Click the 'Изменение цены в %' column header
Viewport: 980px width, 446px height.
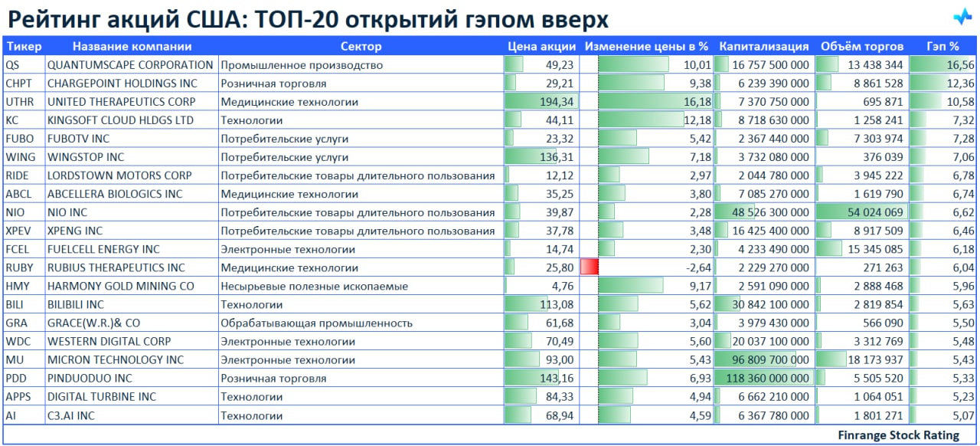point(646,46)
